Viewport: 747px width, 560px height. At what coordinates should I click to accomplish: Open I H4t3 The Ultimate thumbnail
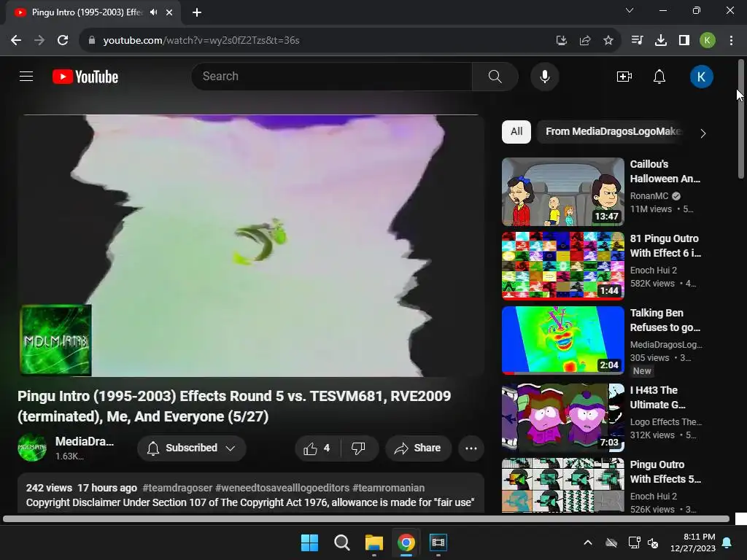click(563, 417)
